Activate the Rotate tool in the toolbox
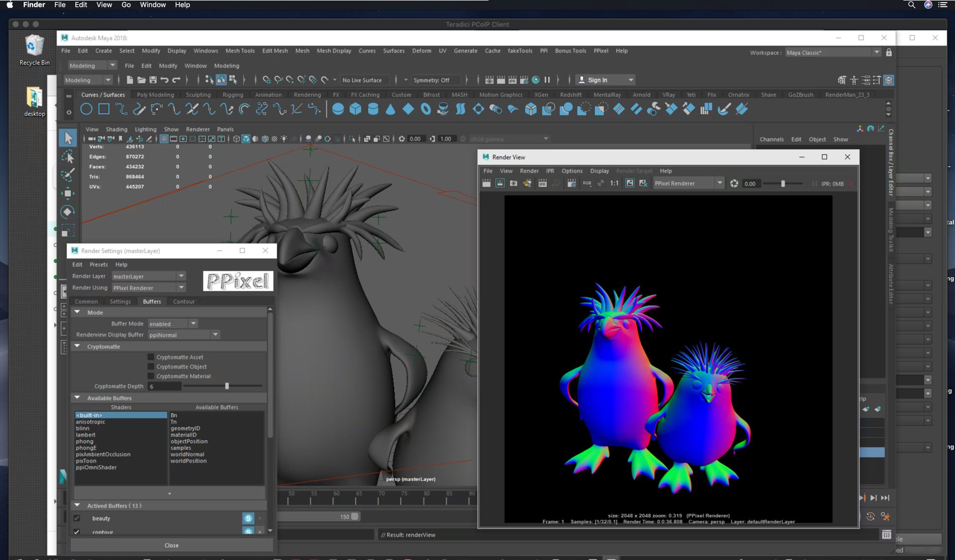This screenshot has width=955, height=560. point(68,212)
